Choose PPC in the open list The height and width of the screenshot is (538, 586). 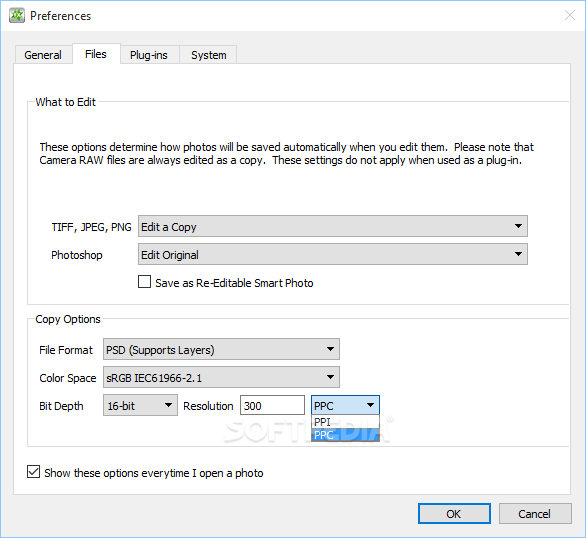click(345, 435)
